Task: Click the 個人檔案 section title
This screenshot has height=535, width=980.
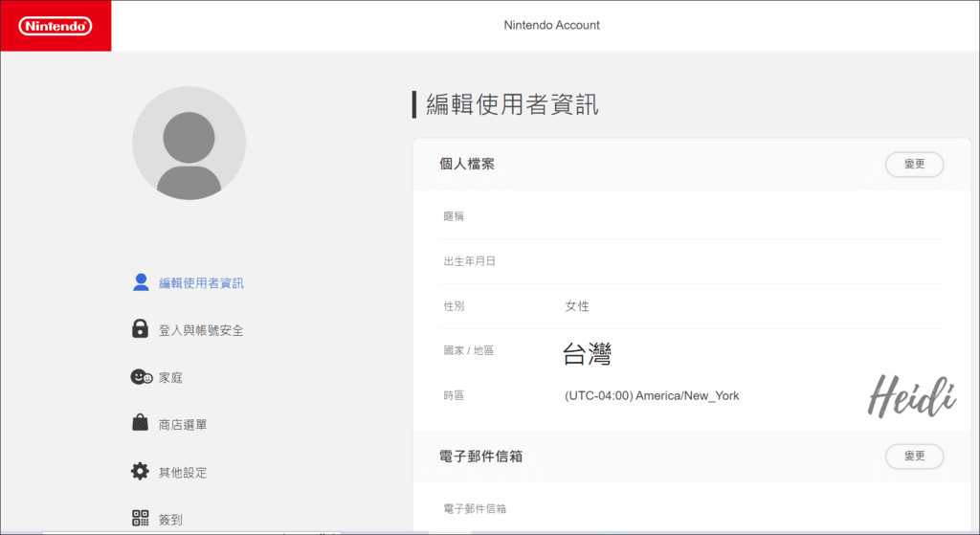Action: [x=467, y=164]
